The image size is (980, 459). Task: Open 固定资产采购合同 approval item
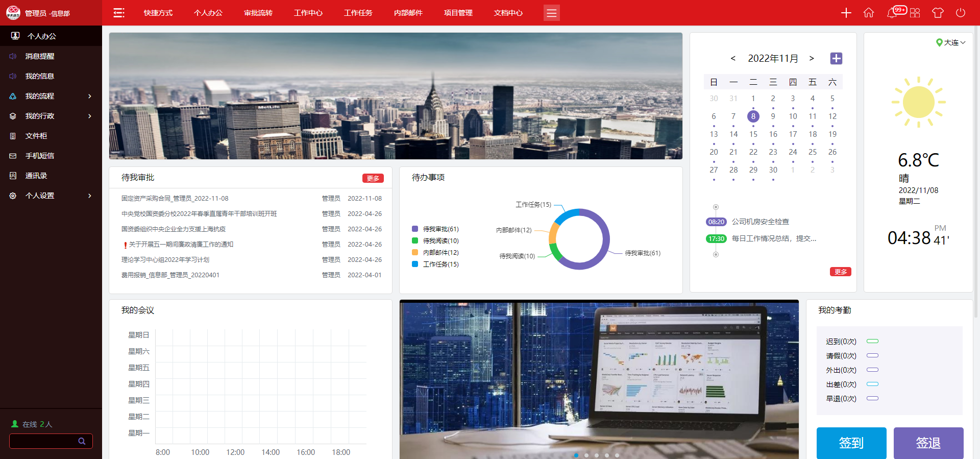[x=175, y=199]
